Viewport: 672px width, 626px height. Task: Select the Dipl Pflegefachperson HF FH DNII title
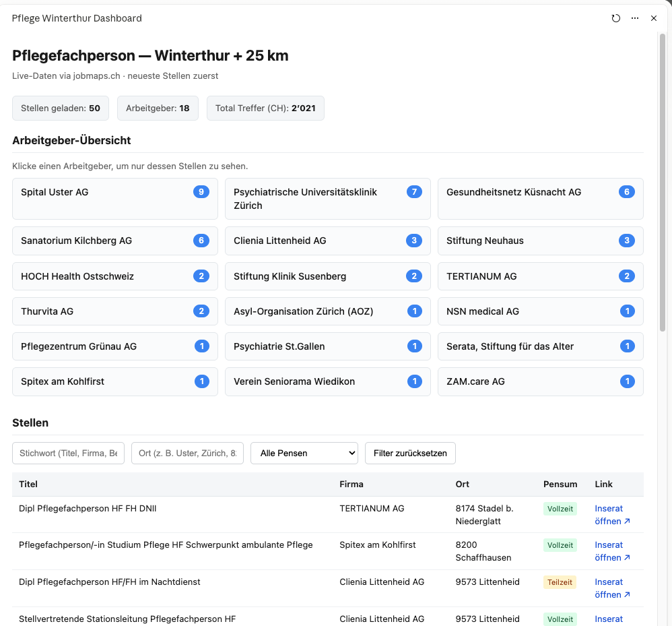88,509
